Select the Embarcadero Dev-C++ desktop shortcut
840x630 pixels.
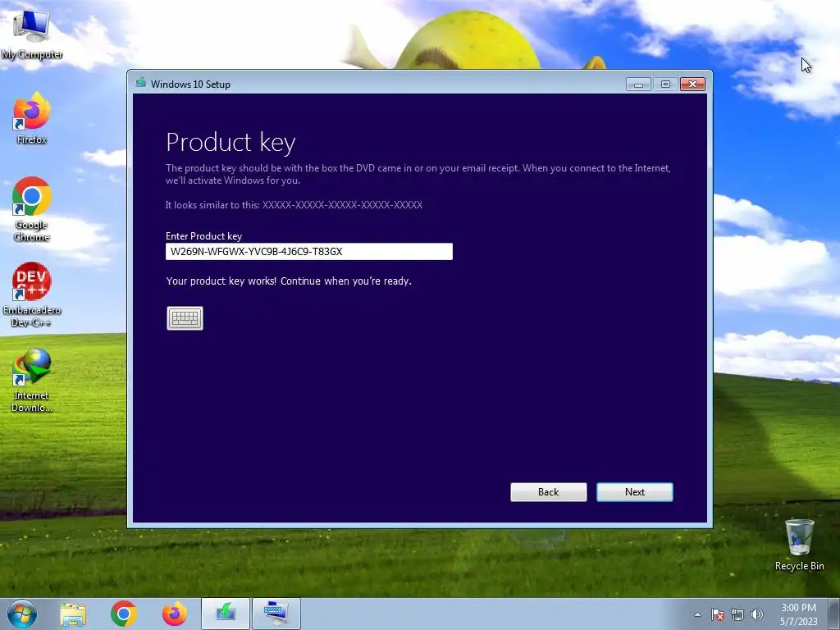32,294
